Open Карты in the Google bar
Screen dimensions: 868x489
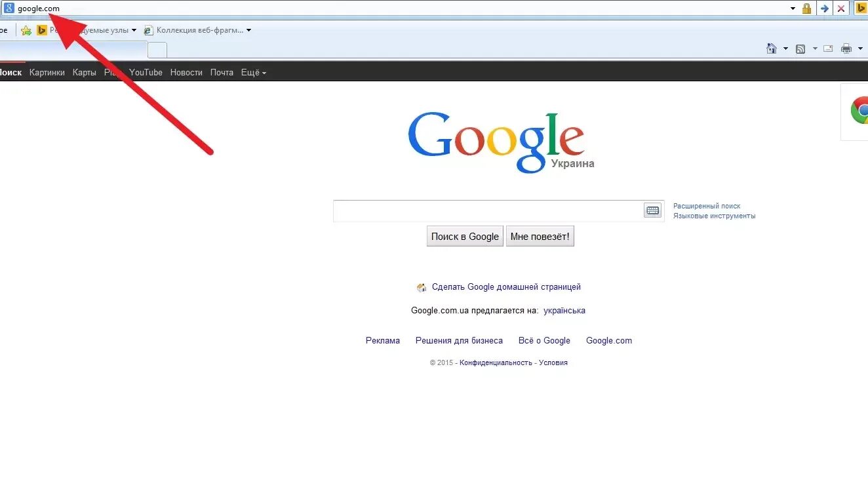click(85, 73)
